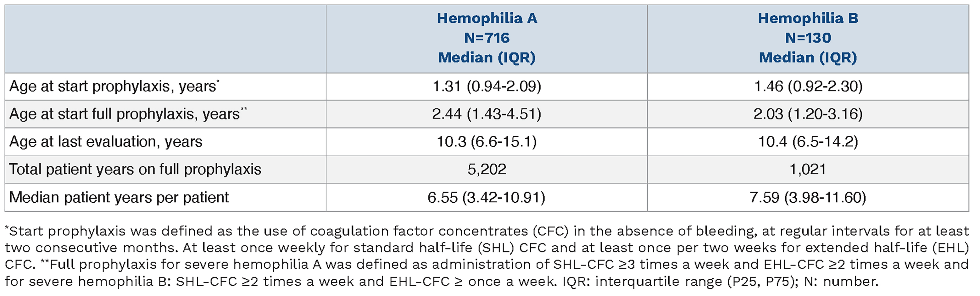Screen dimensions: 980x296
Task: Select the 'Age at start prophylaxis, years' row label
Action: pos(113,87)
